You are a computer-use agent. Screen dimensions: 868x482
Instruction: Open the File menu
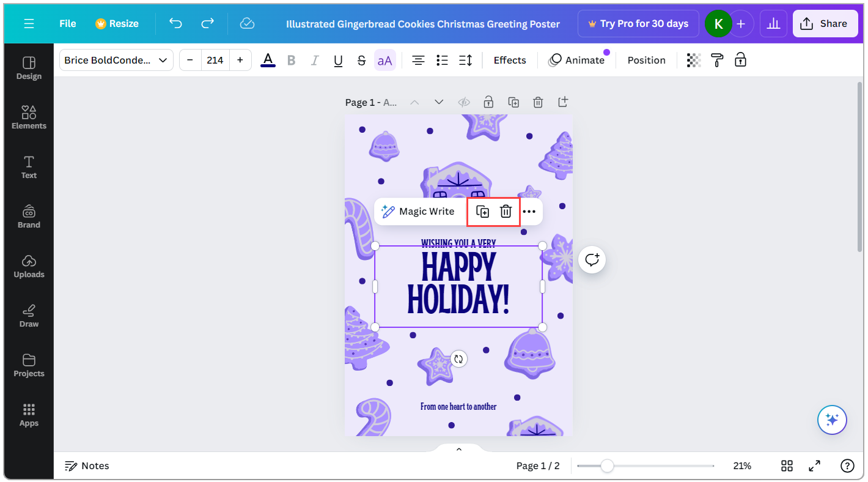67,23
